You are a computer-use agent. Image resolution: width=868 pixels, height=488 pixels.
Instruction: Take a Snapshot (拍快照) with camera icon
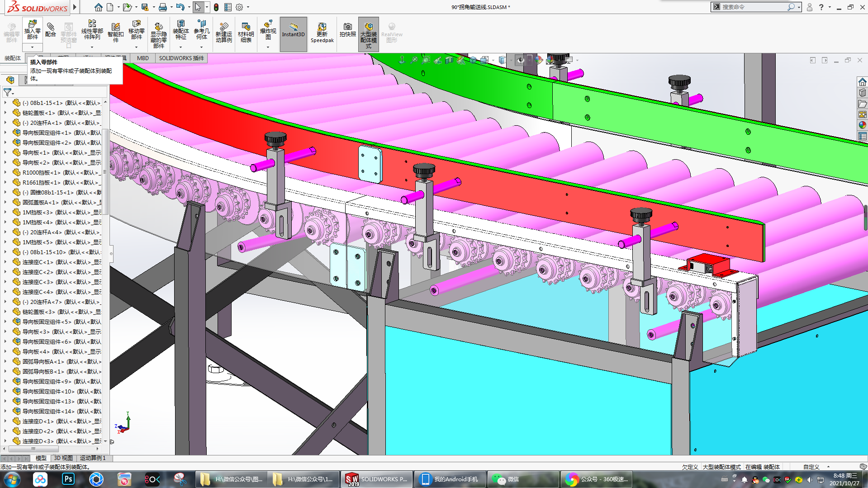click(347, 30)
